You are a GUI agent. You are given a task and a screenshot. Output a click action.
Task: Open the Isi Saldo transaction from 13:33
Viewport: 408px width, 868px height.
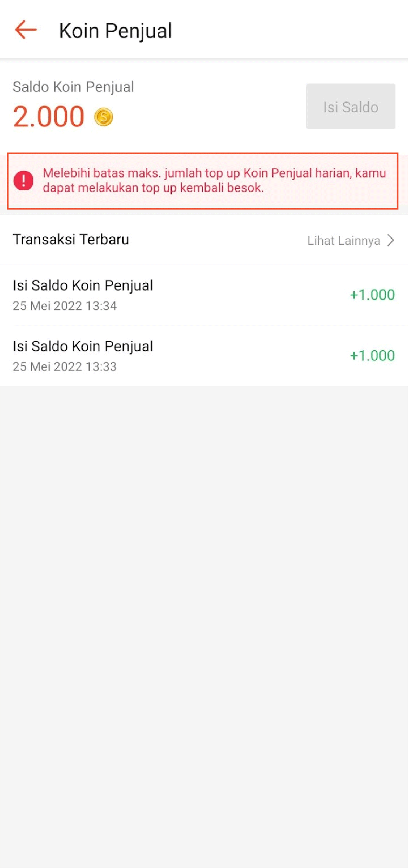point(83,346)
